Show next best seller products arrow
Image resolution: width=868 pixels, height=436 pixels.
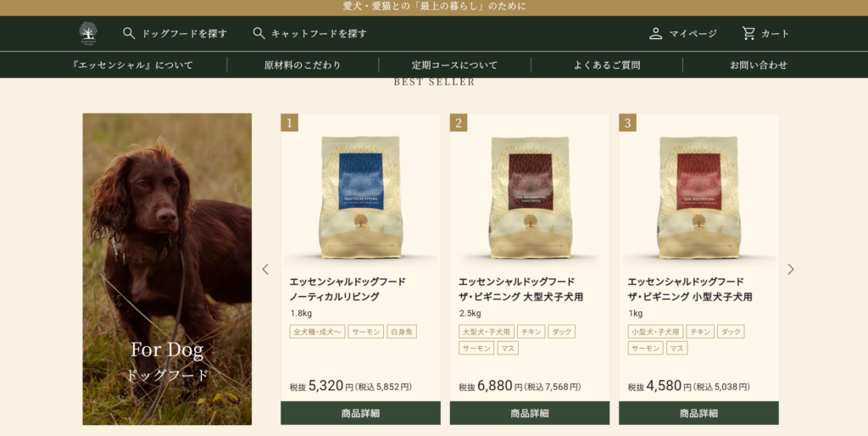791,269
